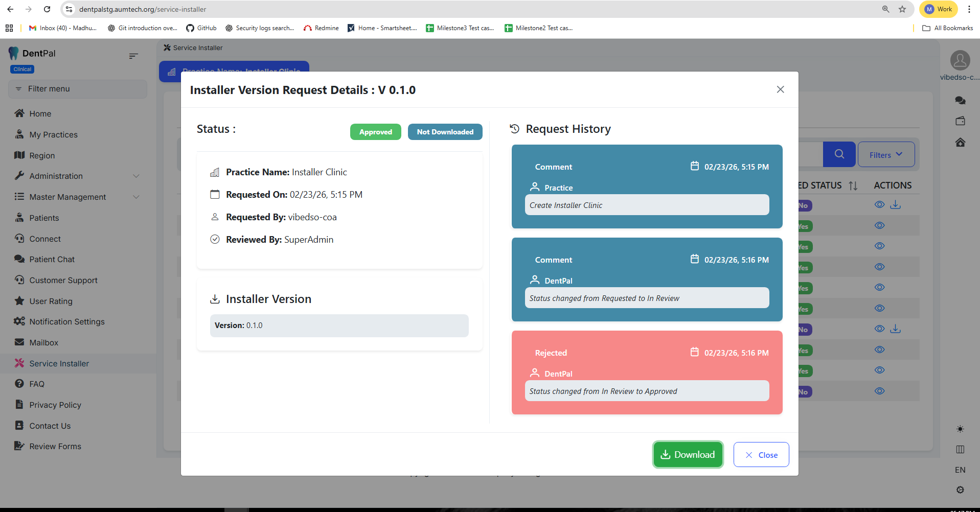Click the Filter menu input field
The width and height of the screenshot is (980, 512).
coord(78,89)
